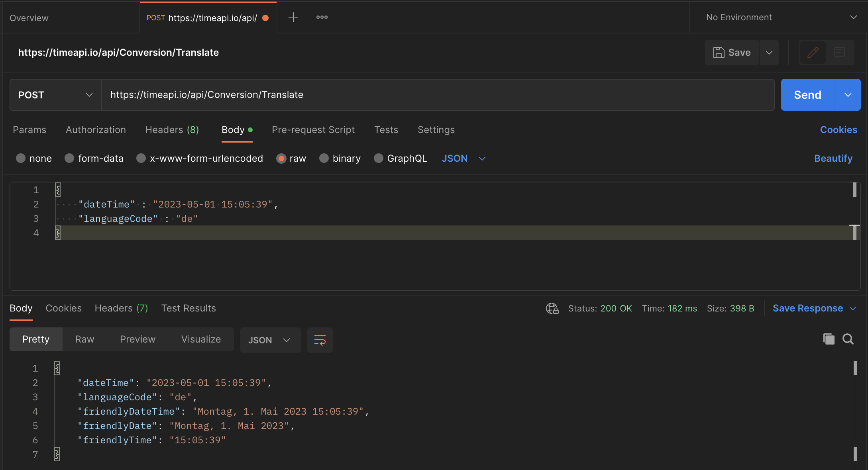This screenshot has width=868, height=470.
Task: Click the search icon in response pane
Action: tap(848, 339)
